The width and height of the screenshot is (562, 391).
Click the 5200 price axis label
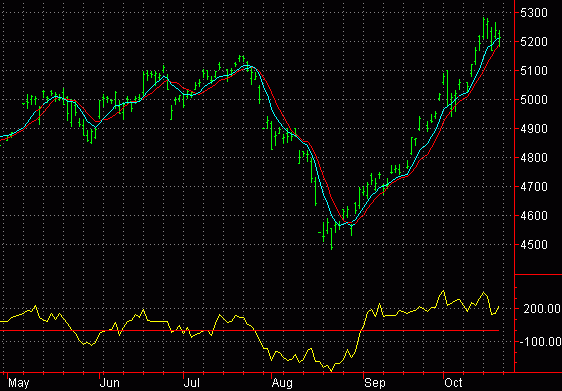pos(533,42)
